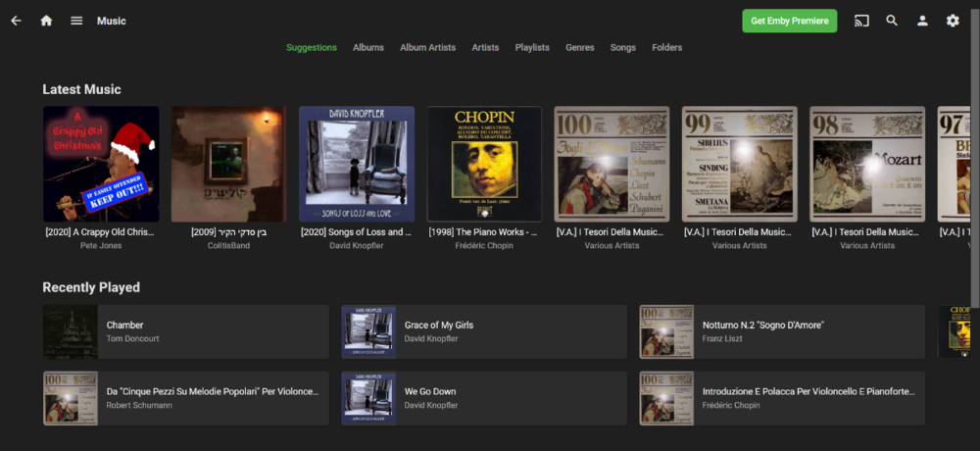Open the Tesori album cover numbered 98
980x451 pixels.
867,164
